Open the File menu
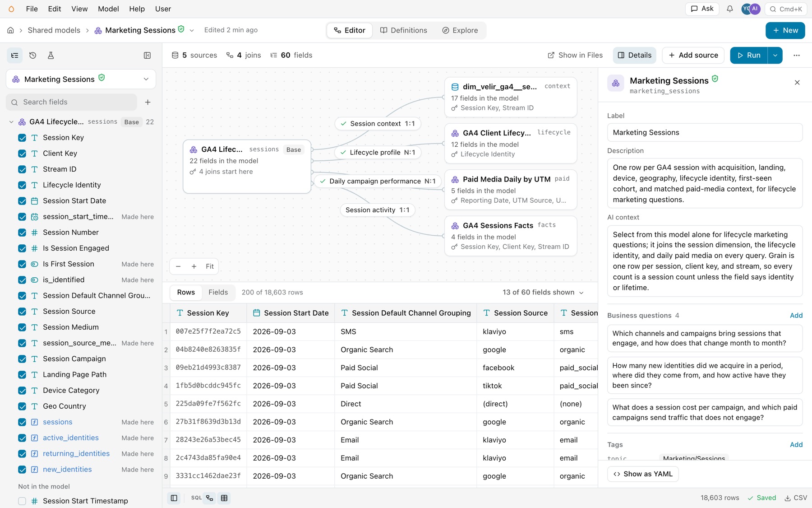 (x=32, y=9)
